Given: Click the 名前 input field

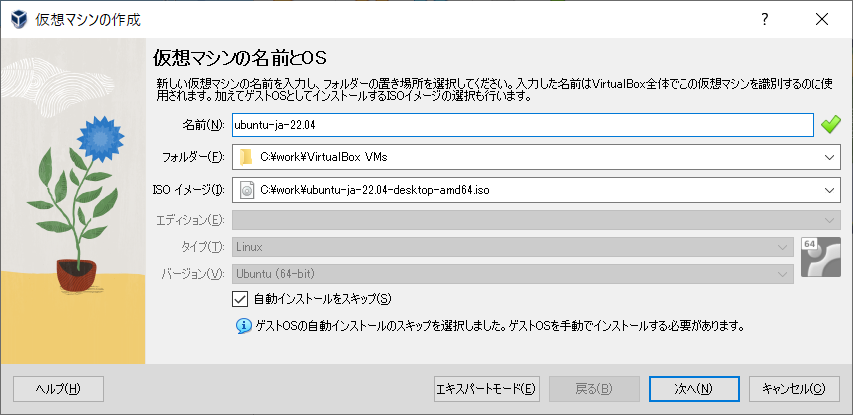Looking at the screenshot, I should 523,125.
